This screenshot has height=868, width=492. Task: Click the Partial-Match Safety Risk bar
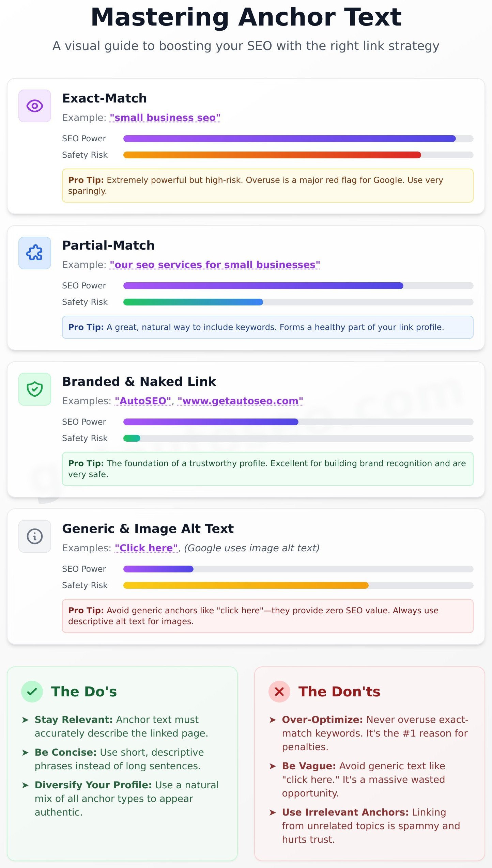click(193, 302)
